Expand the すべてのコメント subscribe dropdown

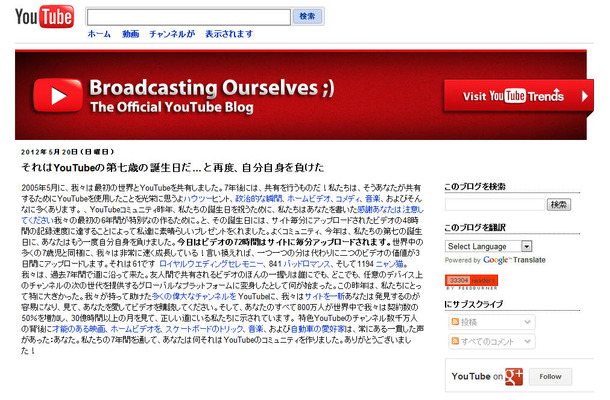tap(527, 342)
